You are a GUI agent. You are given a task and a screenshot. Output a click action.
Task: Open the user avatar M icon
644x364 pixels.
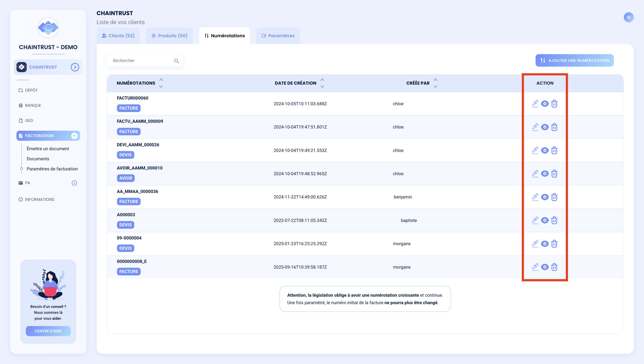(628, 17)
